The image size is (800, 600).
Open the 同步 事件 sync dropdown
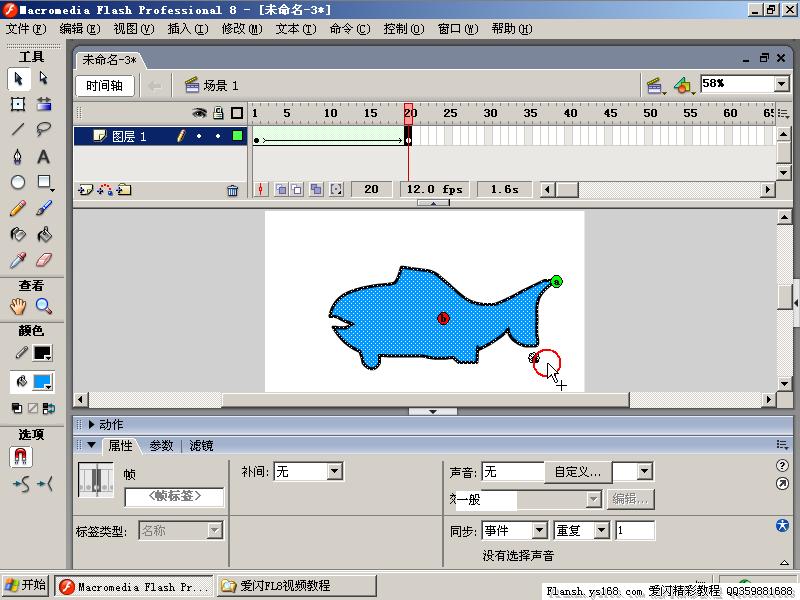[540, 531]
